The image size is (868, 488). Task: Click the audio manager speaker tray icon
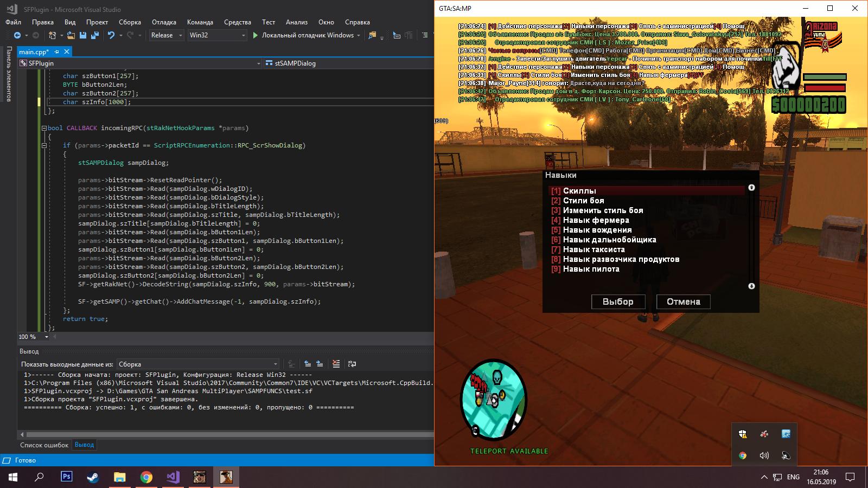[786, 455]
